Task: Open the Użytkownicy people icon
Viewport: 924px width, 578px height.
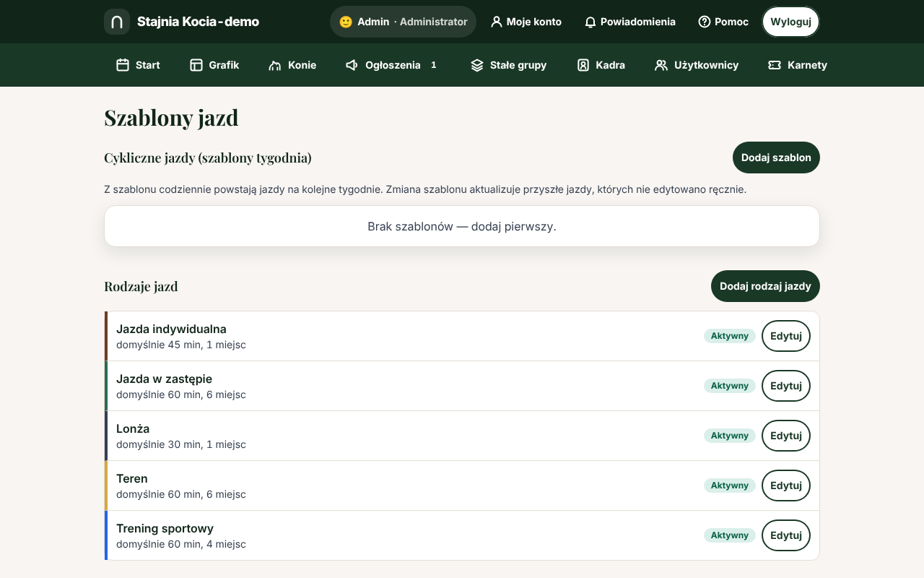Action: click(661, 65)
